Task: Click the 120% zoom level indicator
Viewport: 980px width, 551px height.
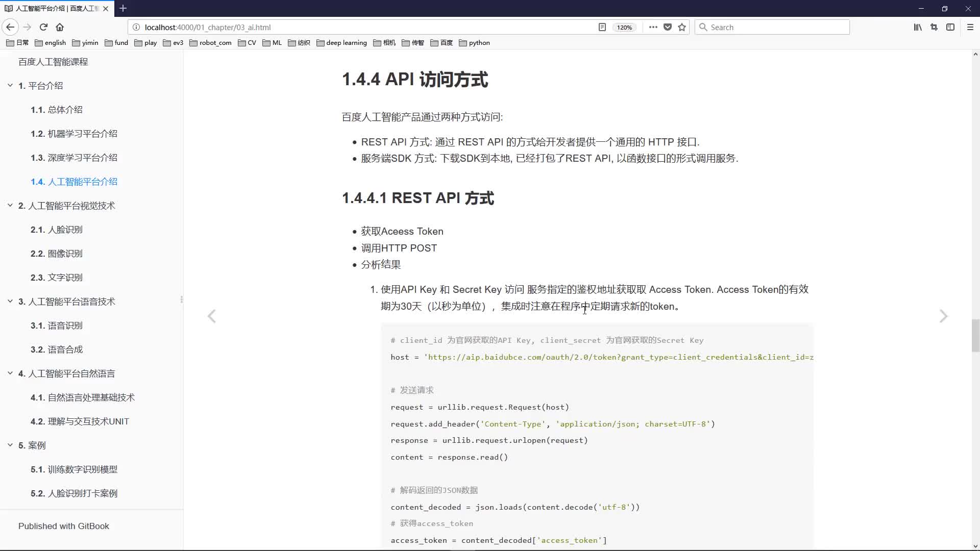Action: click(624, 28)
